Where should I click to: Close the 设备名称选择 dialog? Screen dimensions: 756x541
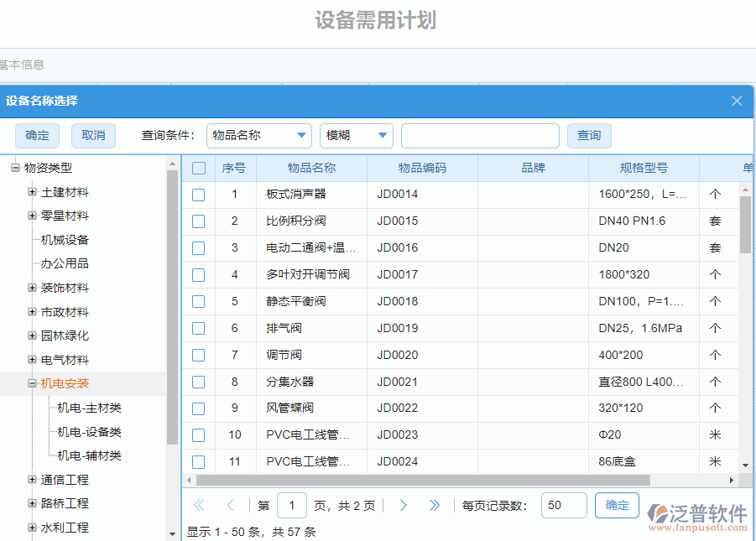coord(737,101)
